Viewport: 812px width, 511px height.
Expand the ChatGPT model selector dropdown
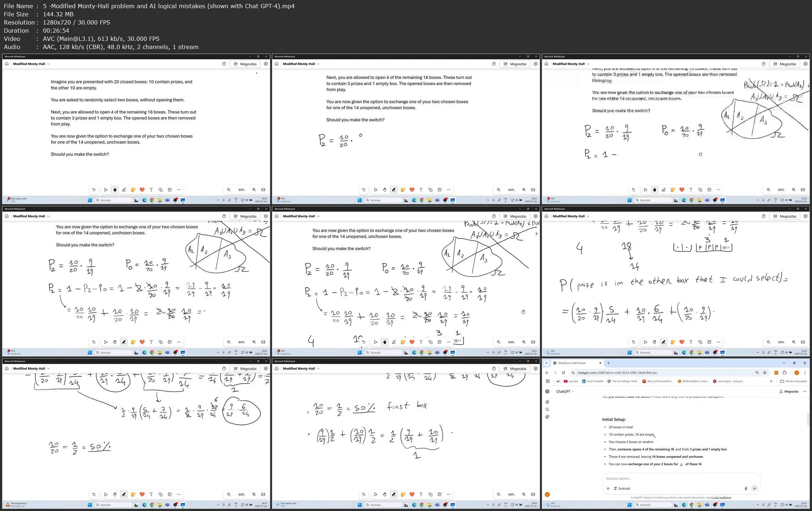tap(565, 391)
